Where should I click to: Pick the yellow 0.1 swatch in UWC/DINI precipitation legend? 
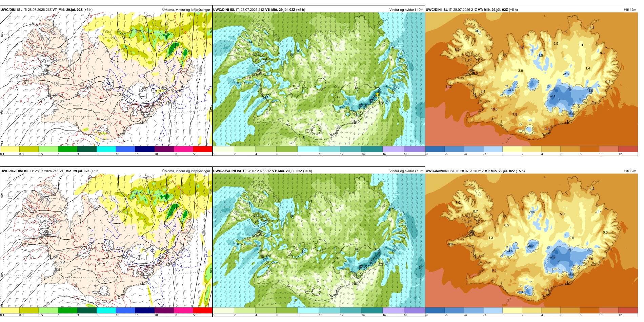pos(9,149)
